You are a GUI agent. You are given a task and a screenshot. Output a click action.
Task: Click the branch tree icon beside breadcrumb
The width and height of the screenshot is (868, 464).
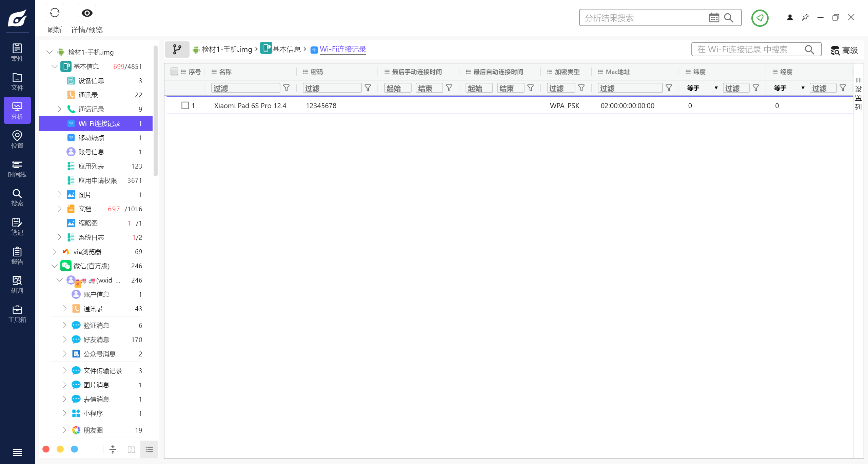coord(177,50)
